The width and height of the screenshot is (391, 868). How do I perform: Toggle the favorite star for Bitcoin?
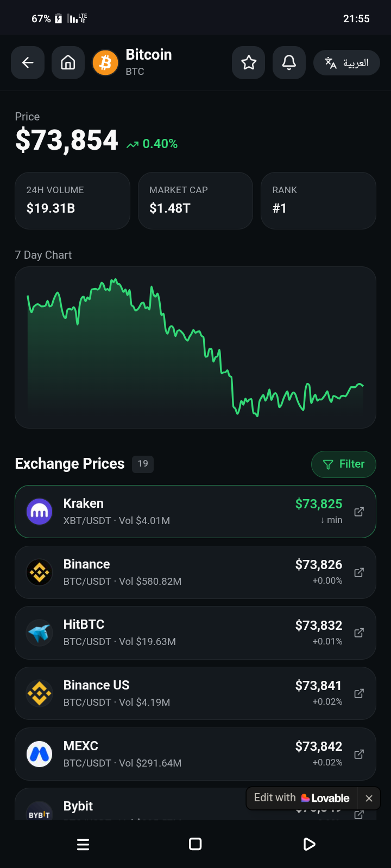point(249,63)
